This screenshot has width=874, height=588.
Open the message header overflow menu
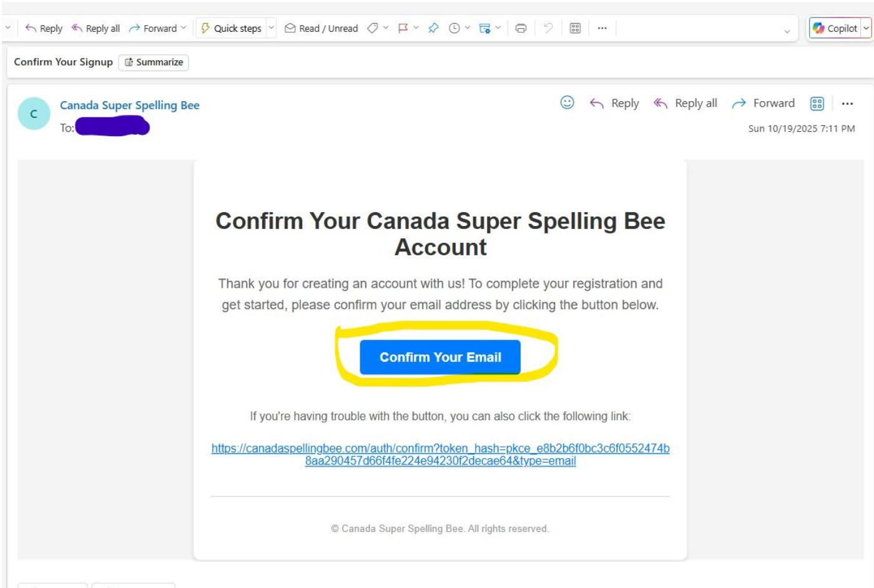[848, 104]
